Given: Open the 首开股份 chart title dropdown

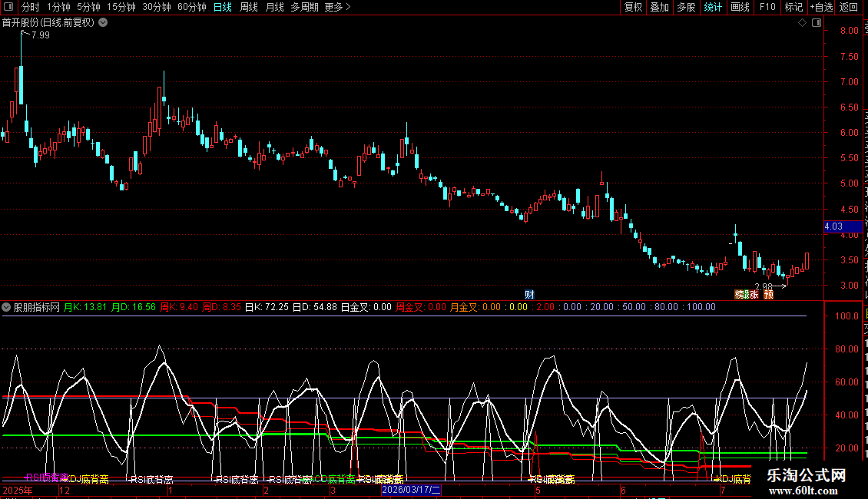Looking at the screenshot, I should coord(103,23).
